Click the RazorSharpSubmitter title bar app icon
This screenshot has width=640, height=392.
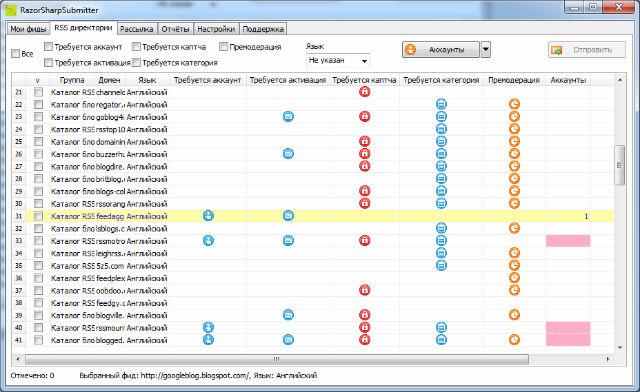pos(11,10)
